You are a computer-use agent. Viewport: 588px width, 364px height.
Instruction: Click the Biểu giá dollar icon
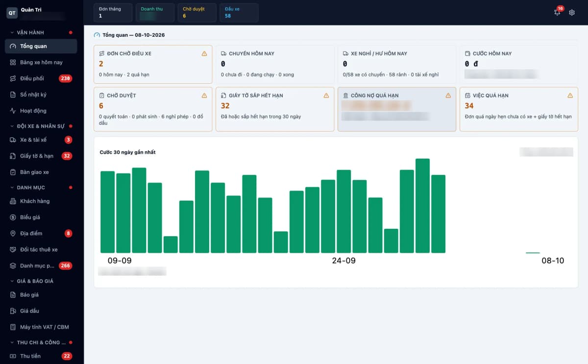[13, 217]
